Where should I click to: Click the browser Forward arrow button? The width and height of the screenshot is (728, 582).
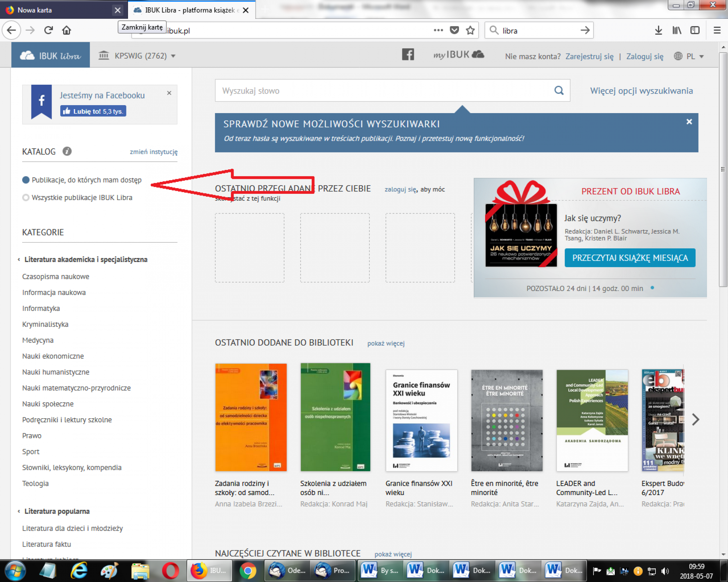point(30,30)
